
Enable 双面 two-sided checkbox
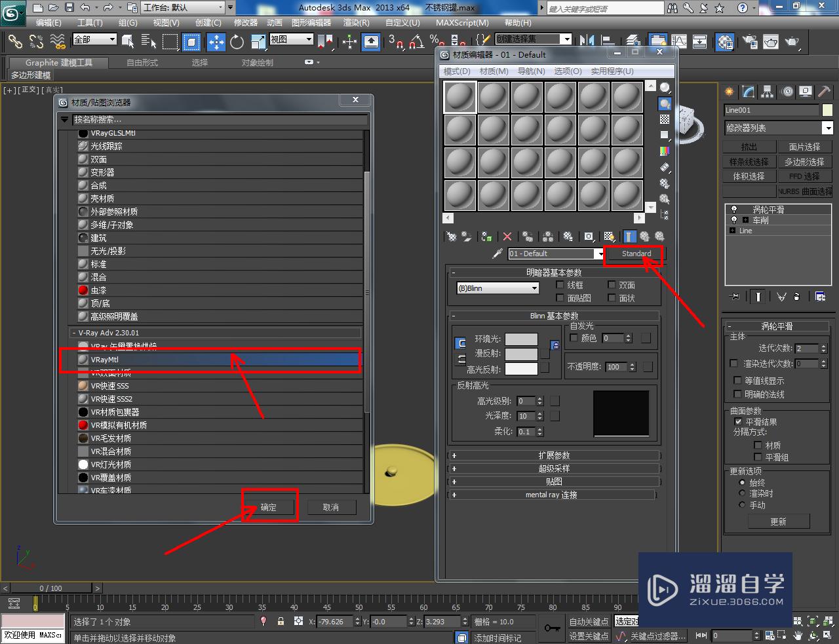(x=612, y=285)
